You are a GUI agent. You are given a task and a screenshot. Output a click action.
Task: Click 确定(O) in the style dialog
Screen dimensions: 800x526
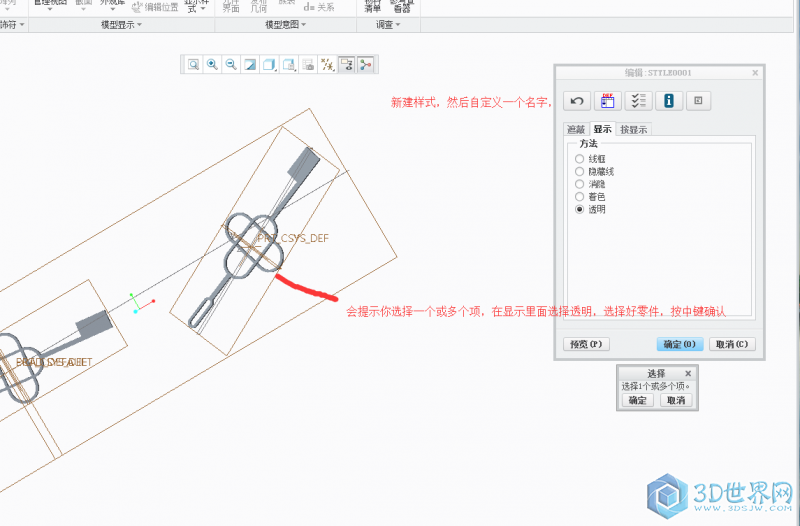(680, 344)
